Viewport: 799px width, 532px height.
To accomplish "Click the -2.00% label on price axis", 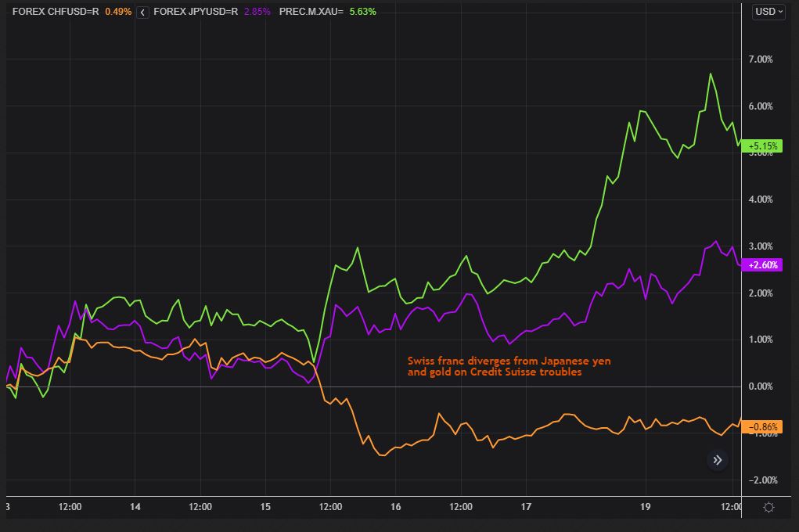I will click(761, 480).
